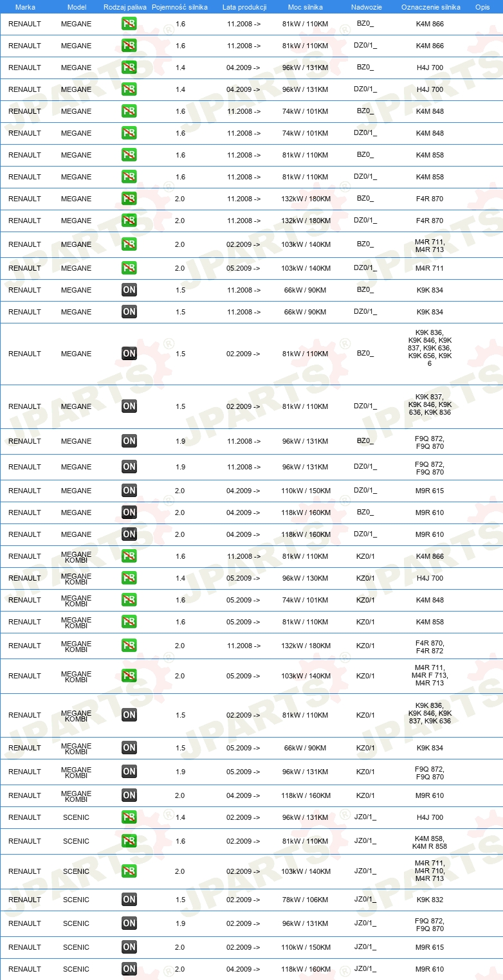Select the 'K9K 832' engine code cell
The image size is (503, 980).
(430, 900)
